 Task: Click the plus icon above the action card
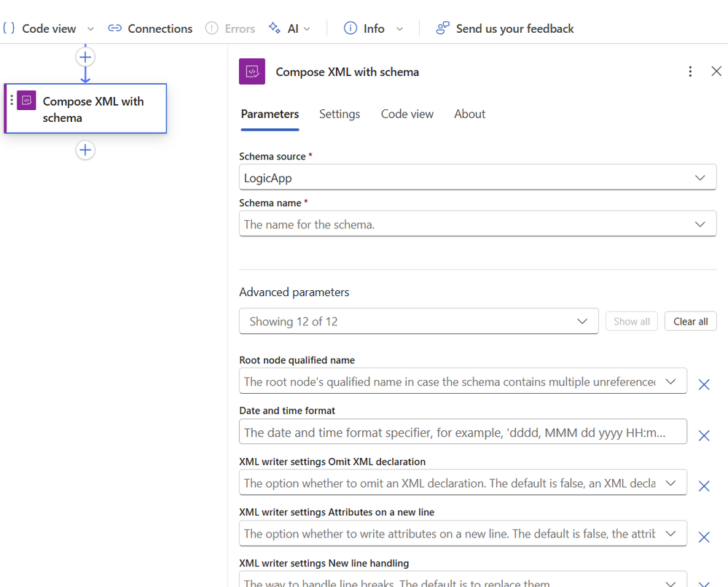(85, 57)
